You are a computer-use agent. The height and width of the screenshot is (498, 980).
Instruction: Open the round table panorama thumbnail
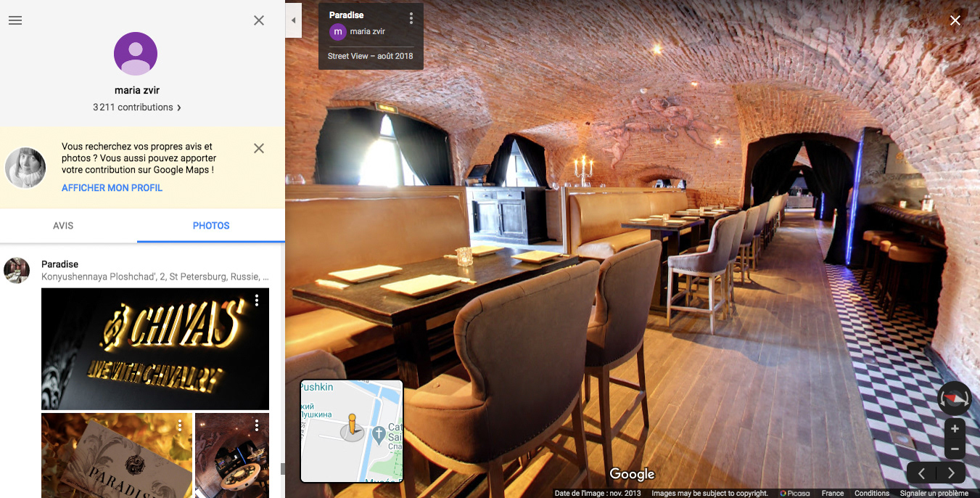click(x=232, y=455)
